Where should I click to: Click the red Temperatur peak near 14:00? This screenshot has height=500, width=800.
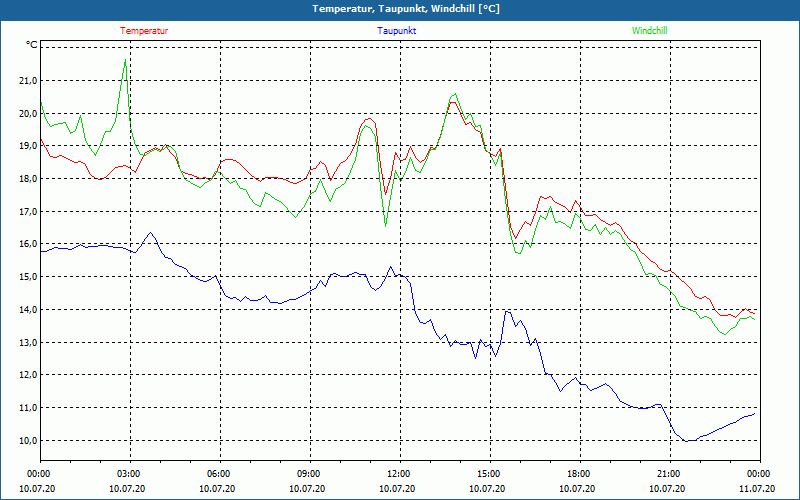click(452, 103)
